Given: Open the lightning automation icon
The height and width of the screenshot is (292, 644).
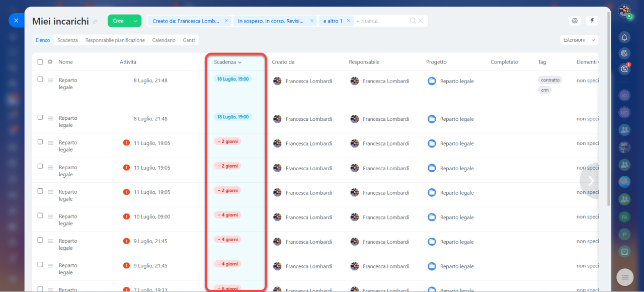Looking at the screenshot, I should [592, 21].
